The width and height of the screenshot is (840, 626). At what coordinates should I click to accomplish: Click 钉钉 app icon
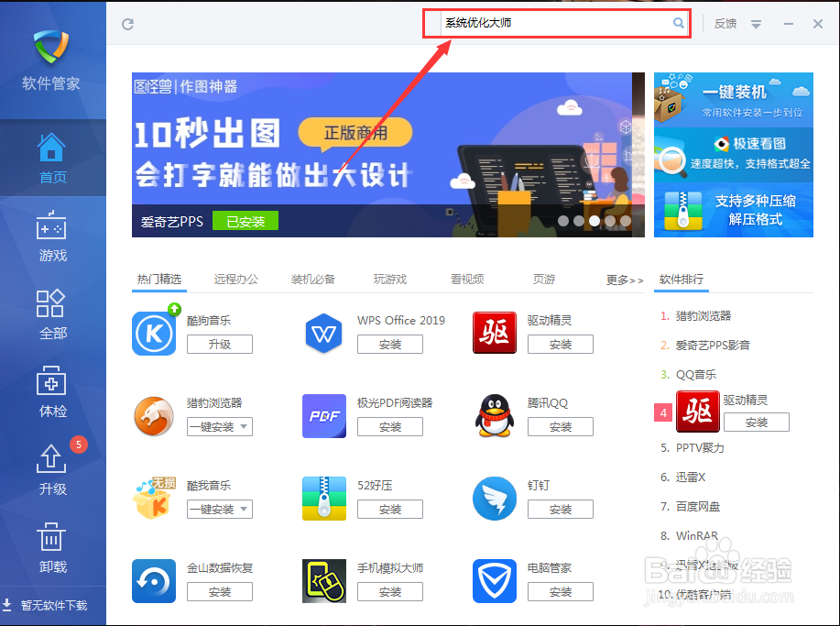[495, 499]
